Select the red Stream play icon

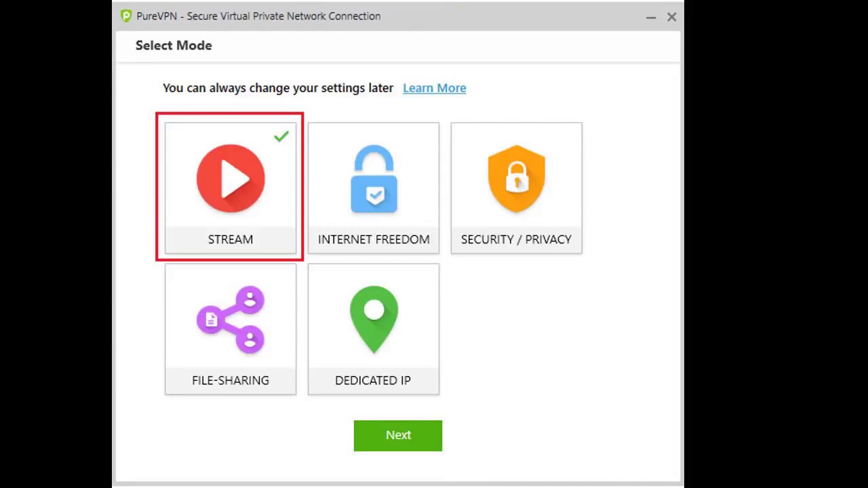coord(231,178)
